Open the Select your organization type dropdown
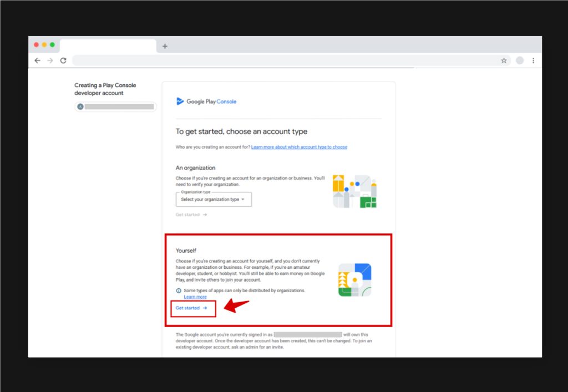The width and height of the screenshot is (568, 392). (x=214, y=200)
